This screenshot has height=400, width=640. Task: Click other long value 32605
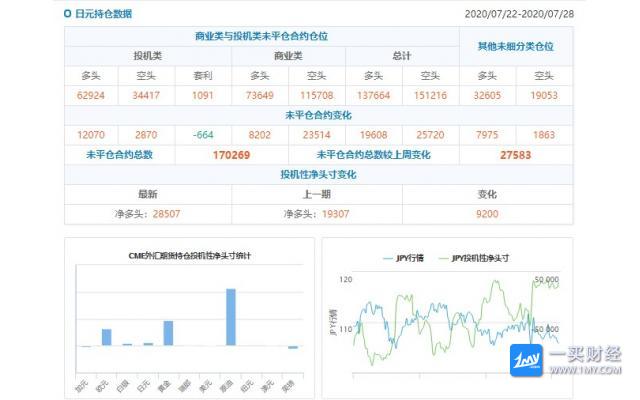[487, 96]
